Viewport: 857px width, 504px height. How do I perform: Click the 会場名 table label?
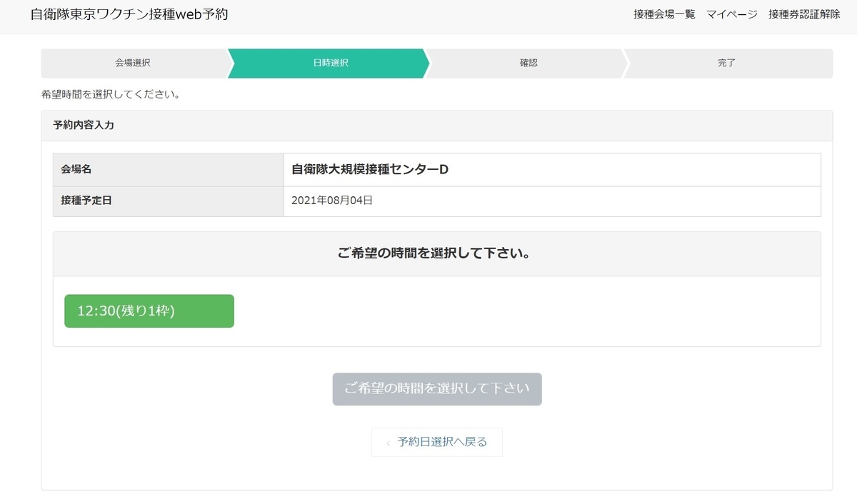point(76,169)
